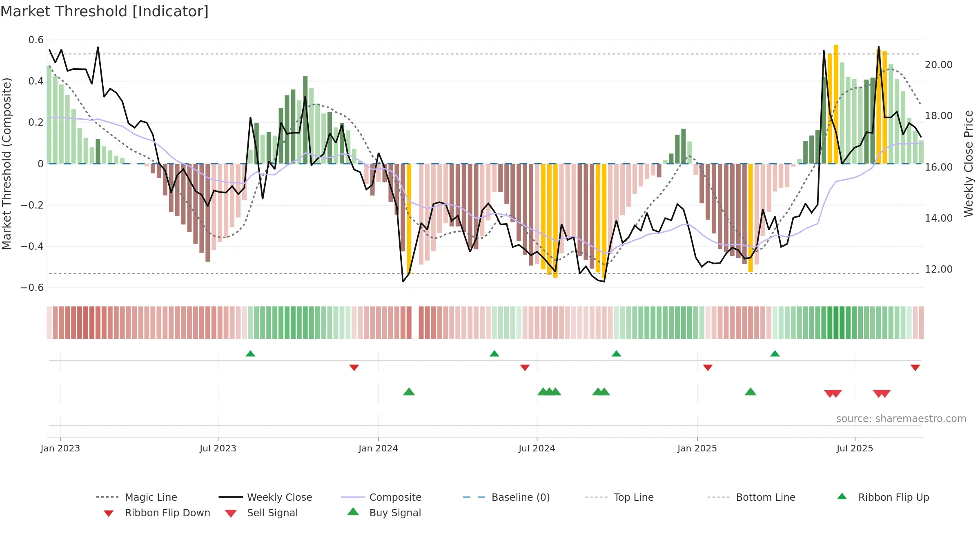Click the 14.00 price tick on the right axis
The height and width of the screenshot is (551, 980).
pos(939,218)
